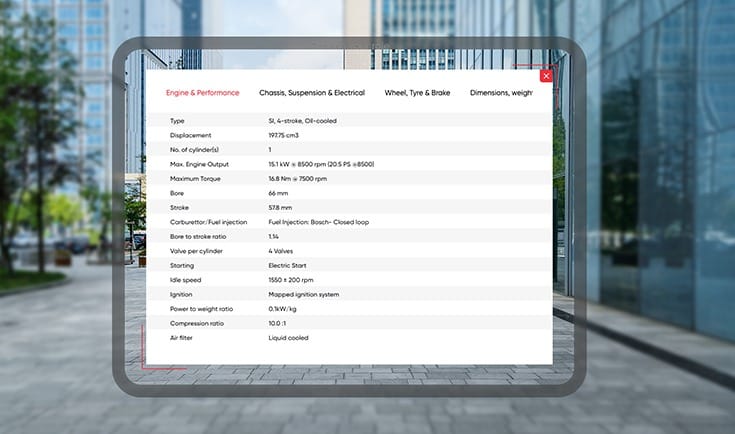Click the Carburettor/Fuel injection label
The width and height of the screenshot is (735, 434).
208,222
